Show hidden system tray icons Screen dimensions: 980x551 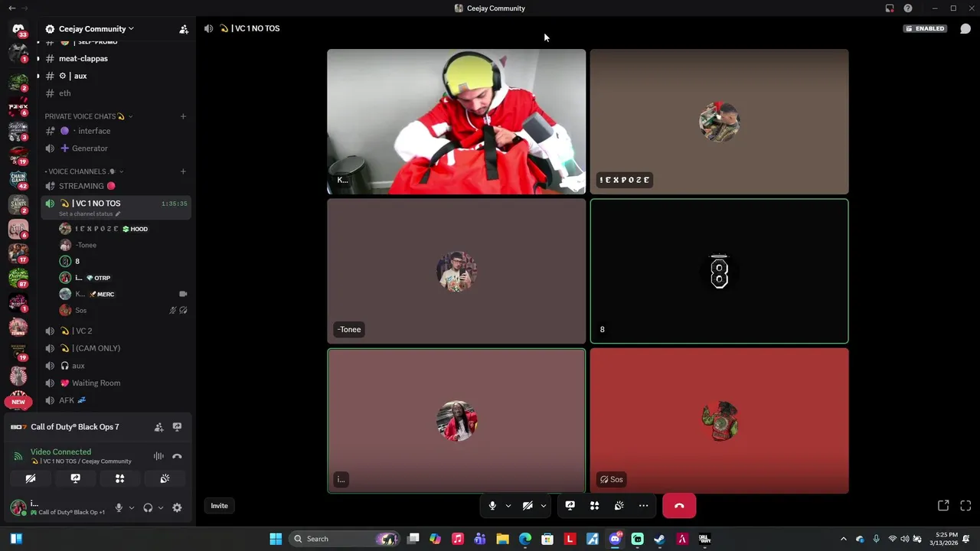844,539
